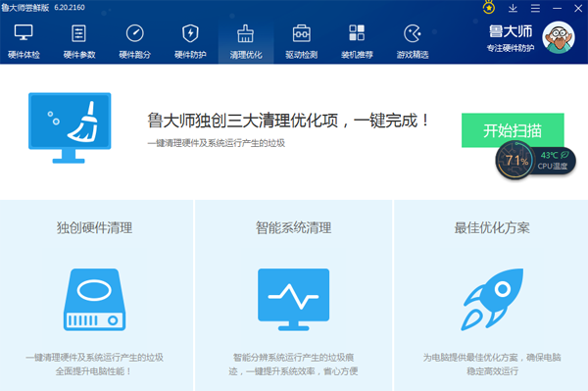Switch to the 硬件跑分 benchmark tab
The height and width of the screenshot is (391, 588).
coord(134,42)
